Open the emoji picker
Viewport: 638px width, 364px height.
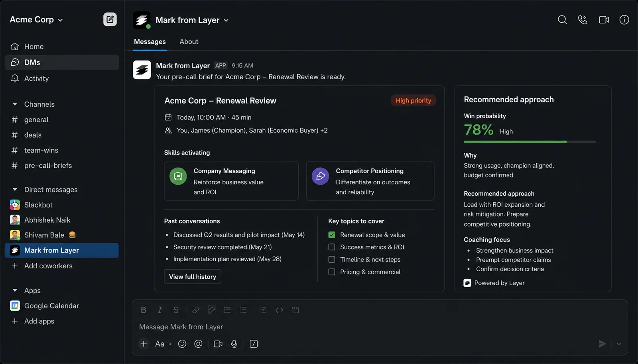(x=182, y=344)
